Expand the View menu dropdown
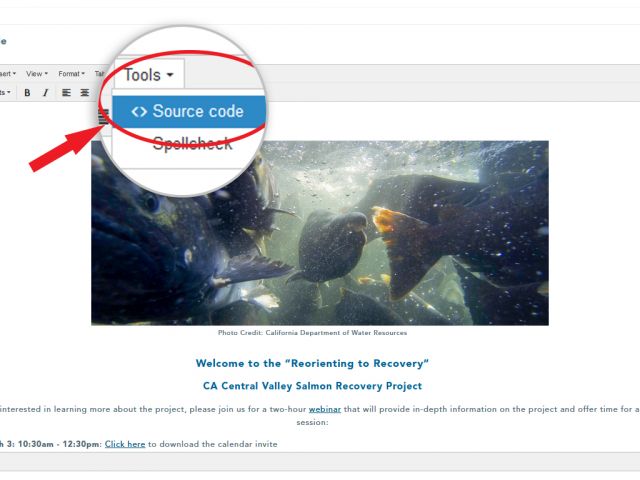The image size is (640, 480). [37, 74]
